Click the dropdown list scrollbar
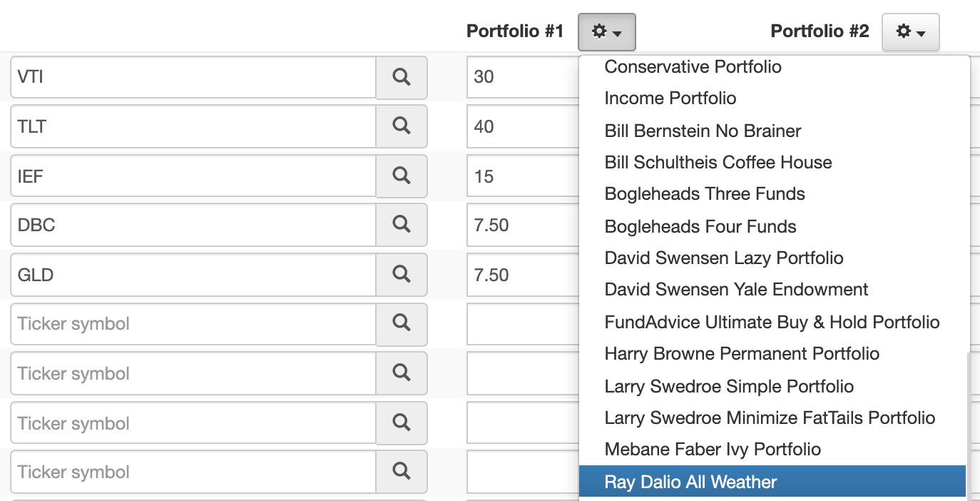 point(968,425)
